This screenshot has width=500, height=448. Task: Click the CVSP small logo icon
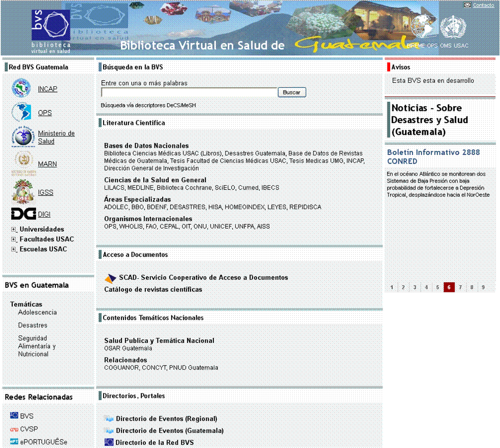pyautogui.click(x=14, y=430)
